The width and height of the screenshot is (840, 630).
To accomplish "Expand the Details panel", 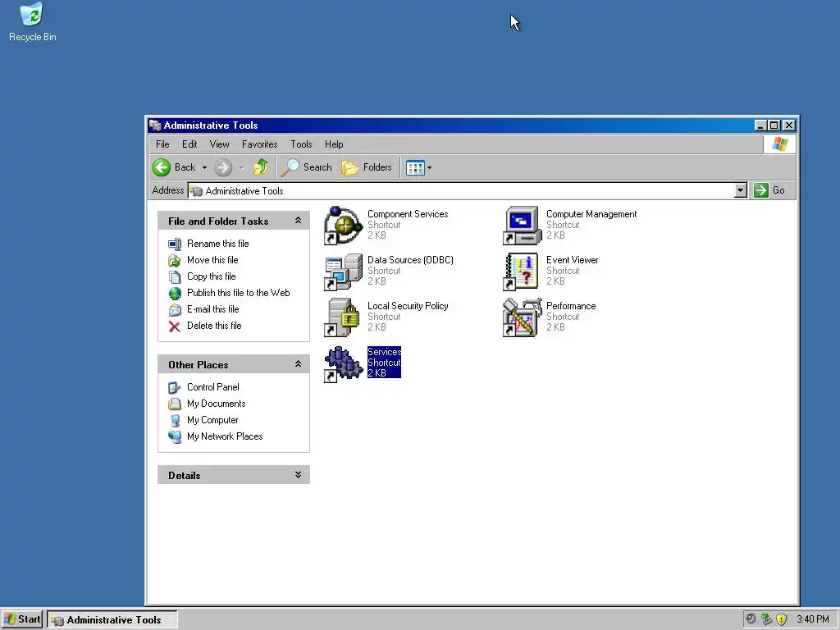I will pos(298,475).
